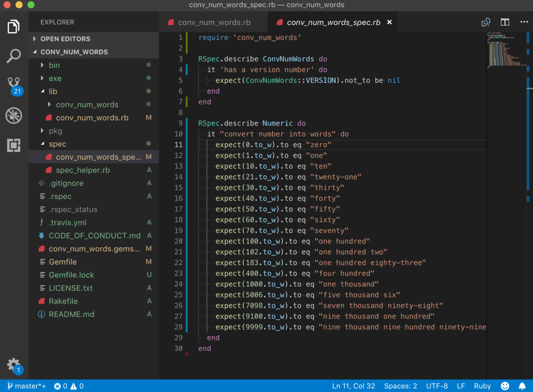Open the Explorer view in activity bar

coord(14,27)
